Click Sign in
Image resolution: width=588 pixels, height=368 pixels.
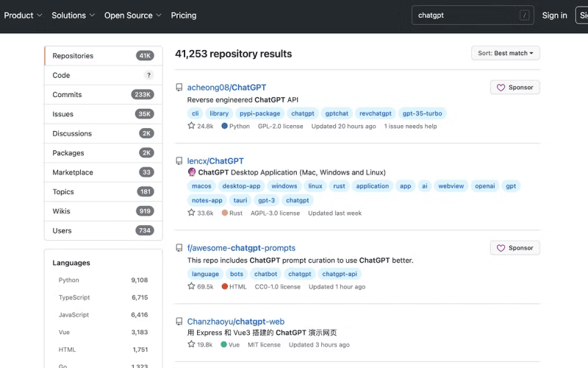(554, 15)
